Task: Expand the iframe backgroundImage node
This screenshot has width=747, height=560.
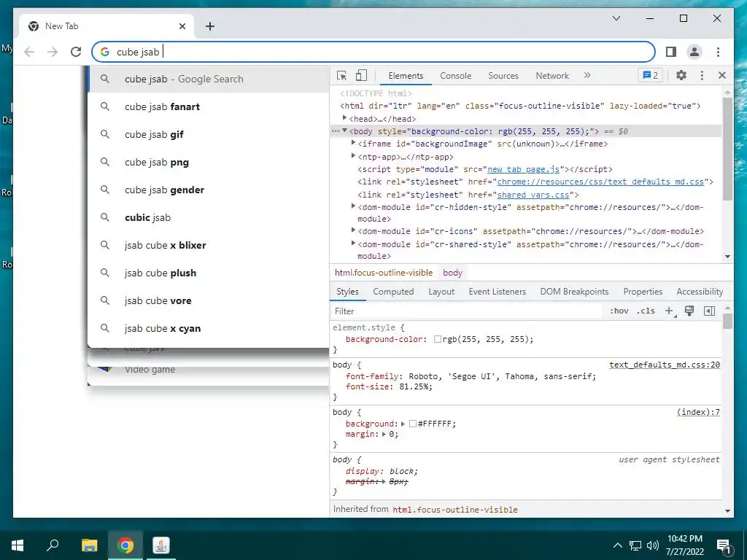Action: point(353,143)
